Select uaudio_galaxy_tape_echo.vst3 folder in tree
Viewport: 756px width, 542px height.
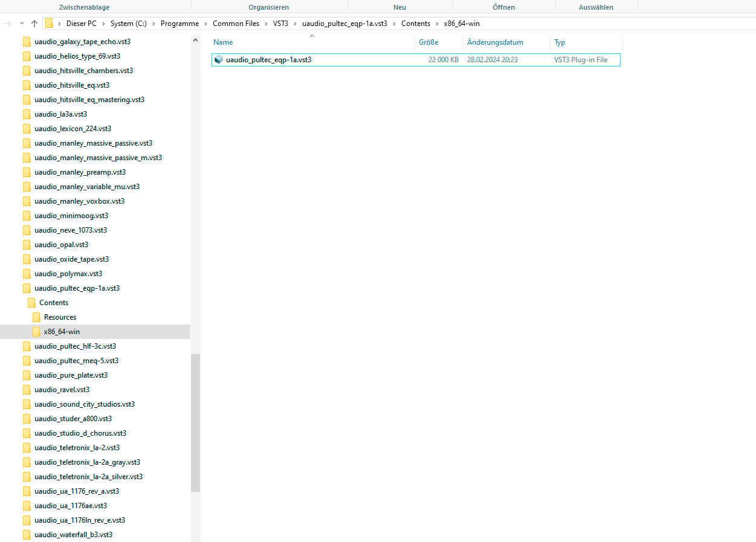(82, 42)
